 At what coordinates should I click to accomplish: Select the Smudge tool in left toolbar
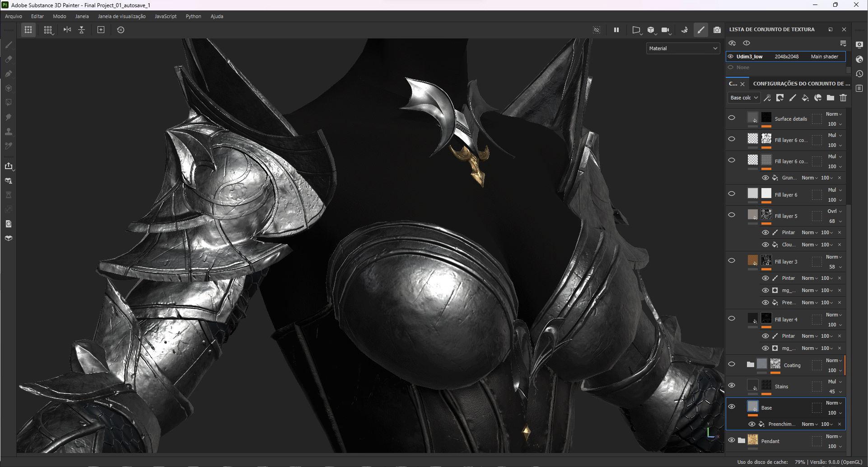[8, 117]
